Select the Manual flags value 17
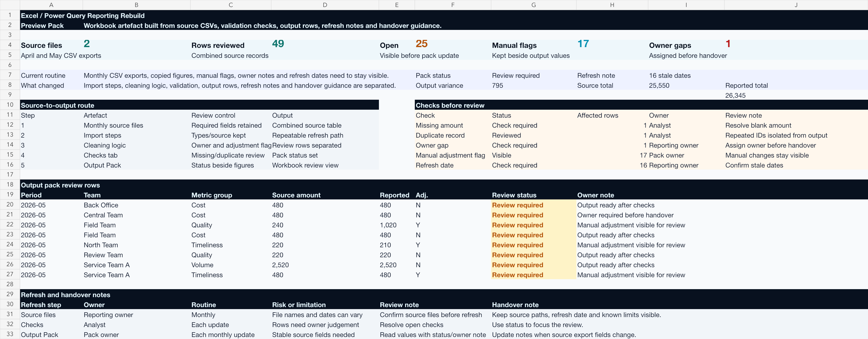This screenshot has width=868, height=339. pyautogui.click(x=583, y=43)
